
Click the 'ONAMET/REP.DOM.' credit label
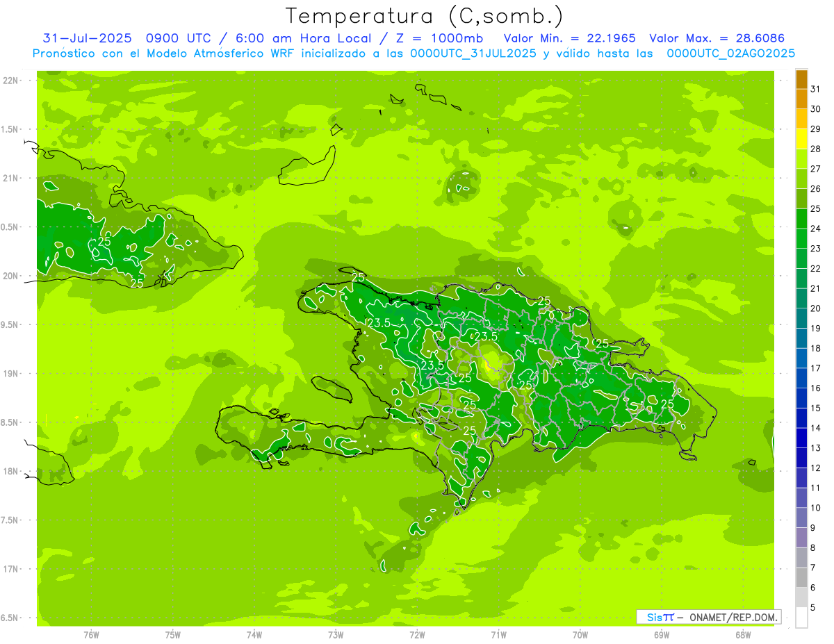click(x=733, y=617)
